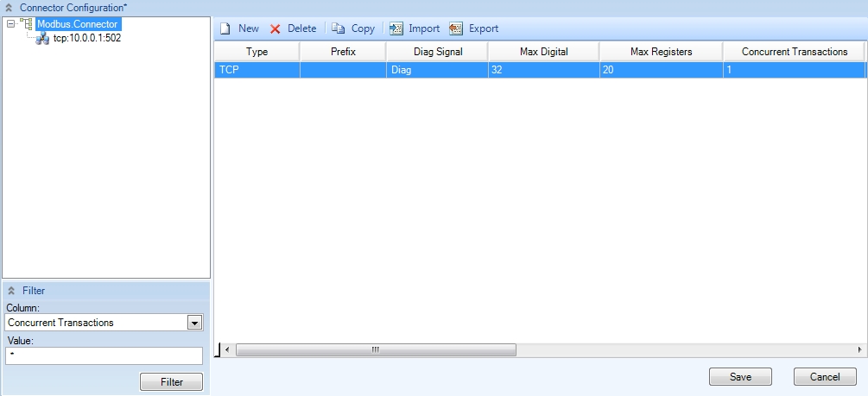Sort by the Prefix column header
The image size is (868, 396).
pyautogui.click(x=343, y=52)
